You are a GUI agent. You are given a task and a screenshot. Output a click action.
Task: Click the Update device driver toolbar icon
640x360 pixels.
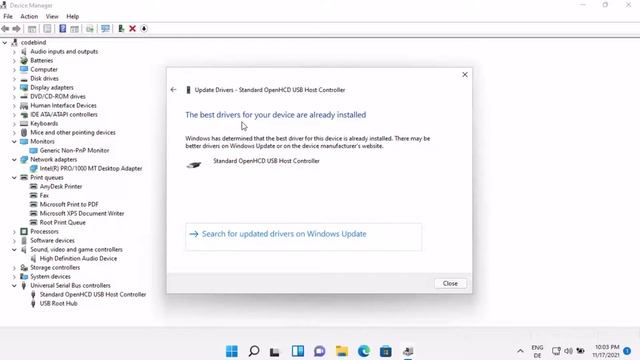coord(90,29)
